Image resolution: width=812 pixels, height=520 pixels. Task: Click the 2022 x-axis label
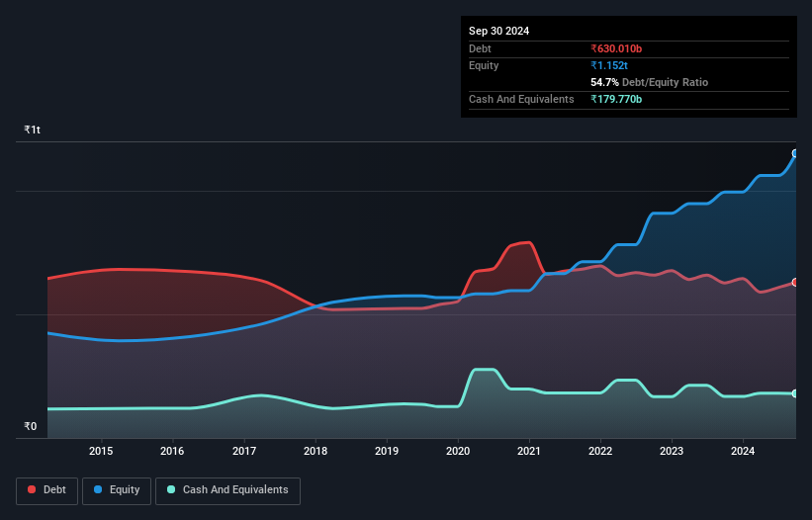(x=600, y=451)
